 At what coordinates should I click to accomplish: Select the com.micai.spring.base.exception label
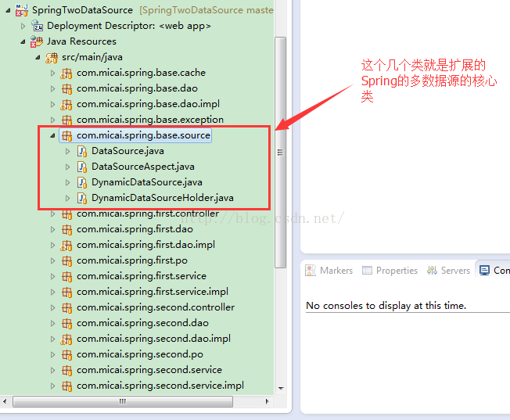[x=150, y=120]
